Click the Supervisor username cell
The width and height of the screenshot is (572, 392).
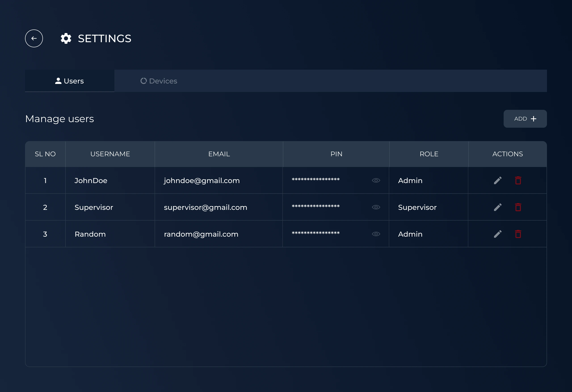110,207
